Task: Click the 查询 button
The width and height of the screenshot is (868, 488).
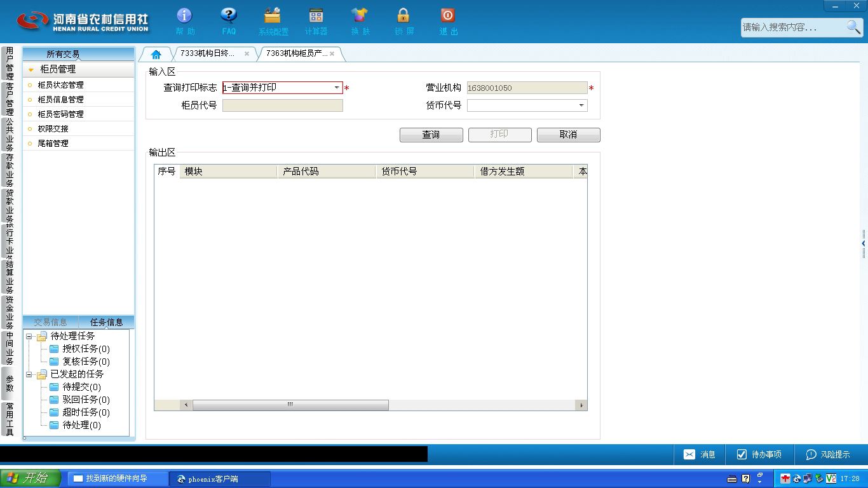Action: (x=431, y=135)
